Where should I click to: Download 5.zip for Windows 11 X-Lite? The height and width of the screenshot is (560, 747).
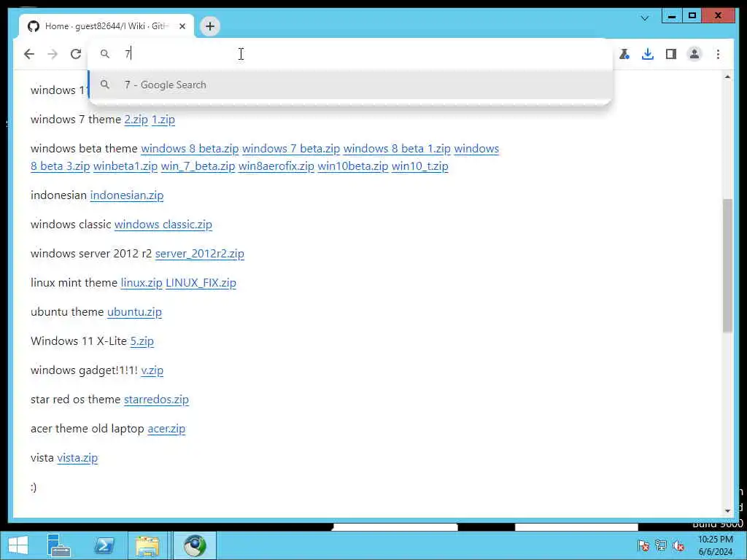pyautogui.click(x=142, y=341)
